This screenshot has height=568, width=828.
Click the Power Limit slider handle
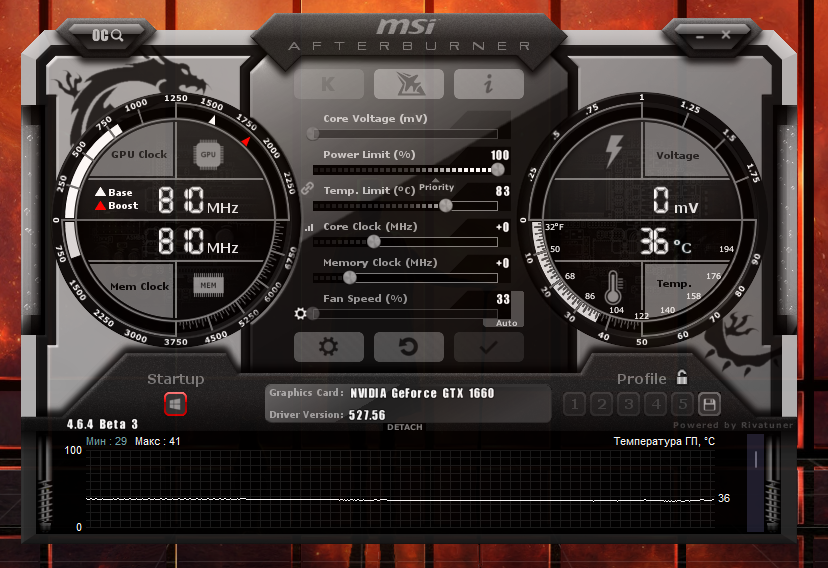click(x=497, y=169)
